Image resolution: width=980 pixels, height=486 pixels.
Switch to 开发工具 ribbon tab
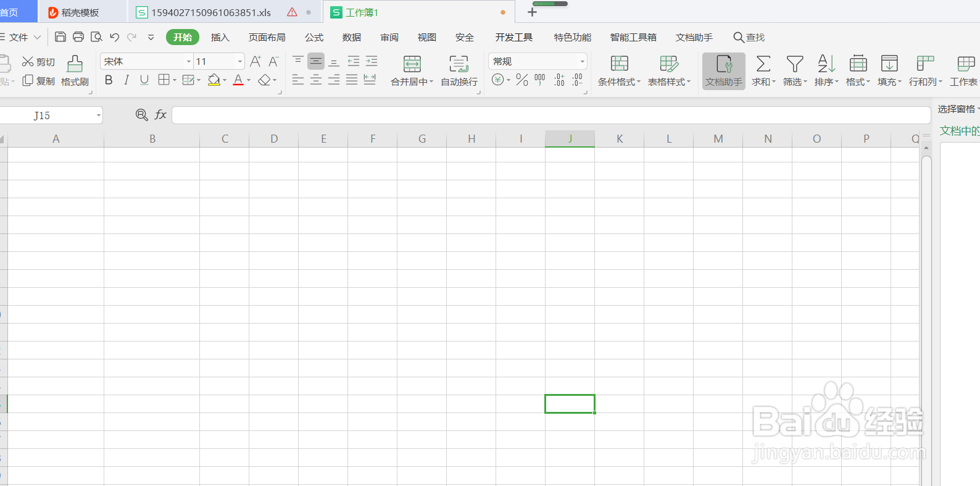click(x=513, y=37)
